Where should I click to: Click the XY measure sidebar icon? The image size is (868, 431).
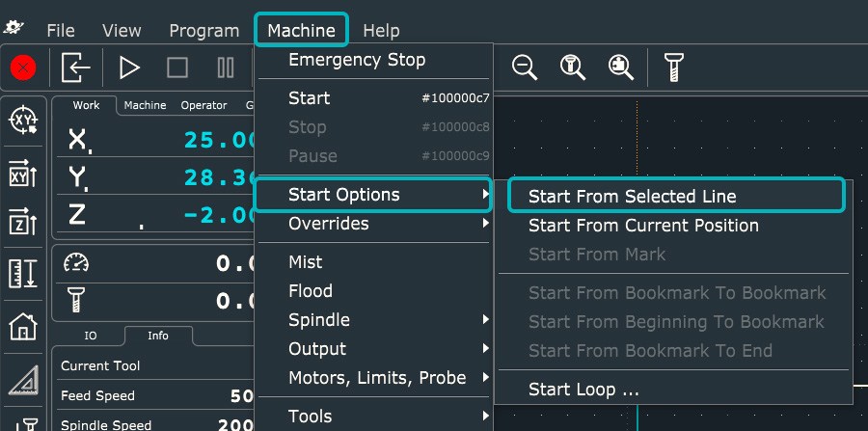(23, 174)
